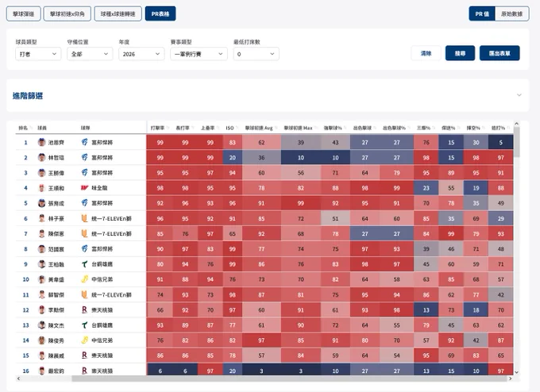Click rank 13 player's avatar photo

click(41, 325)
